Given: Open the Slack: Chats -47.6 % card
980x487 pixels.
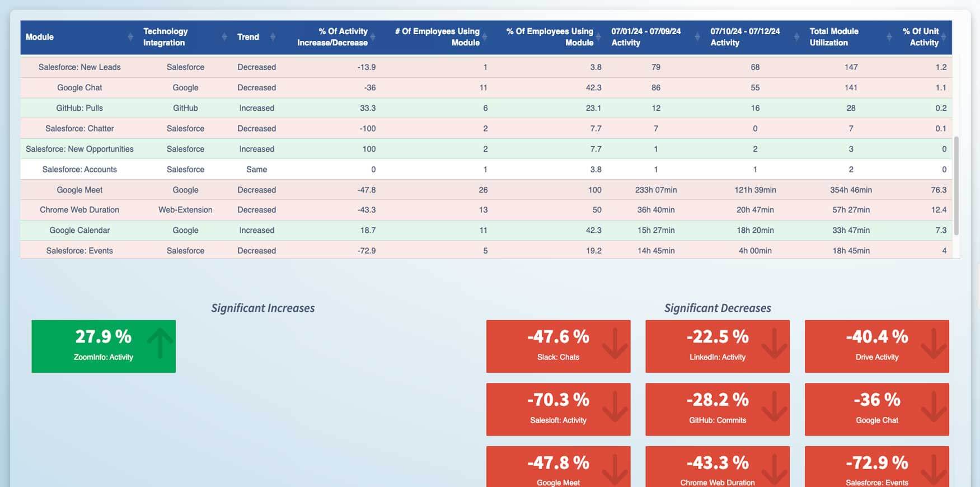Looking at the screenshot, I should (x=558, y=346).
